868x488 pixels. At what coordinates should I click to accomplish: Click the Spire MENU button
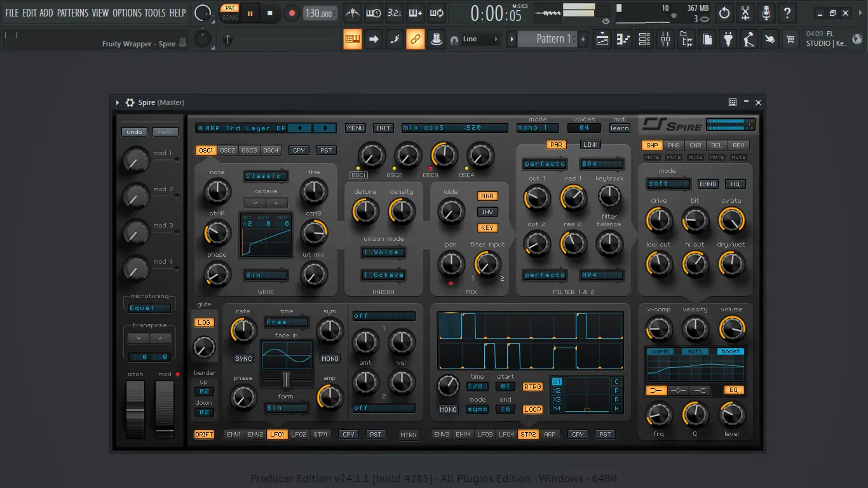click(x=355, y=128)
